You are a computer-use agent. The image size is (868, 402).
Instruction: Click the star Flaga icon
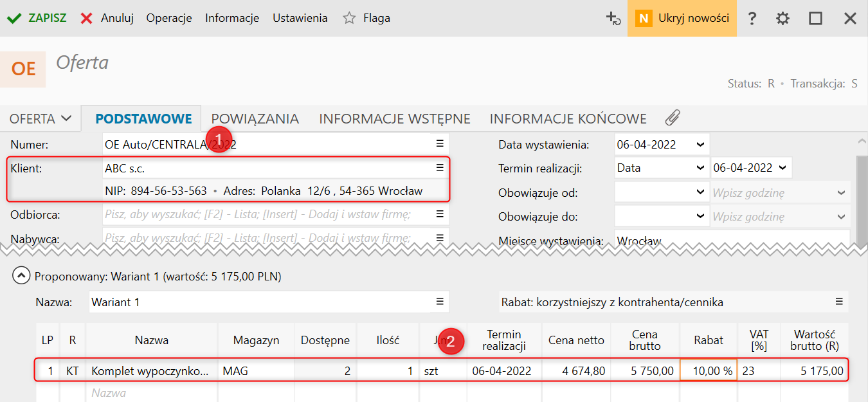349,18
